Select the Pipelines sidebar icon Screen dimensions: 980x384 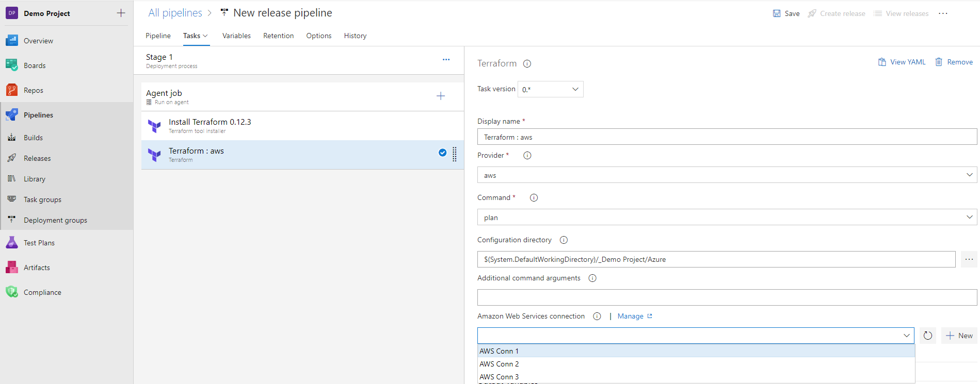click(12, 115)
